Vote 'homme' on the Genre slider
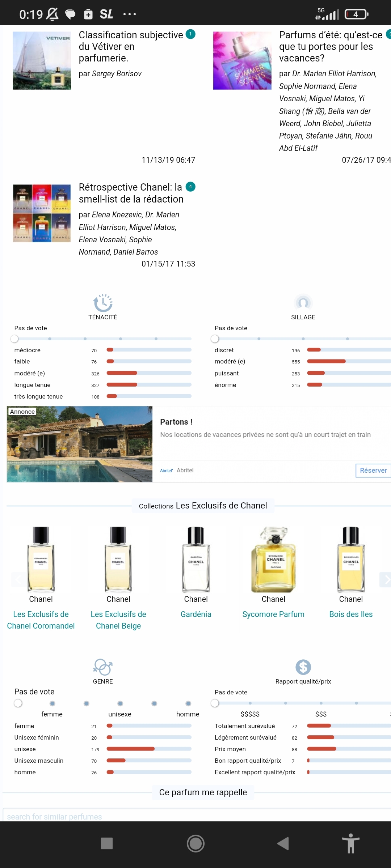Viewport: 391px width, 868px height. pos(188,703)
